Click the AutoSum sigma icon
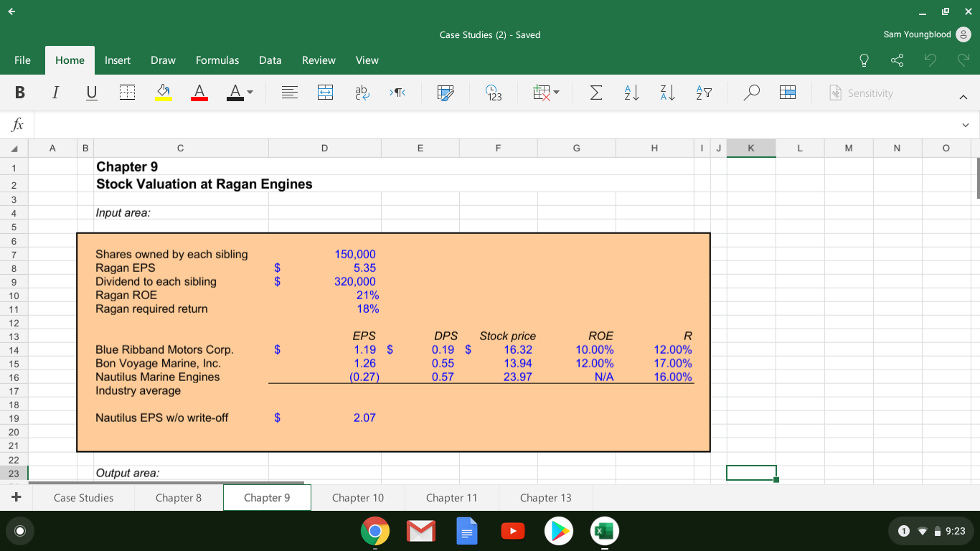The image size is (980, 551). point(595,93)
